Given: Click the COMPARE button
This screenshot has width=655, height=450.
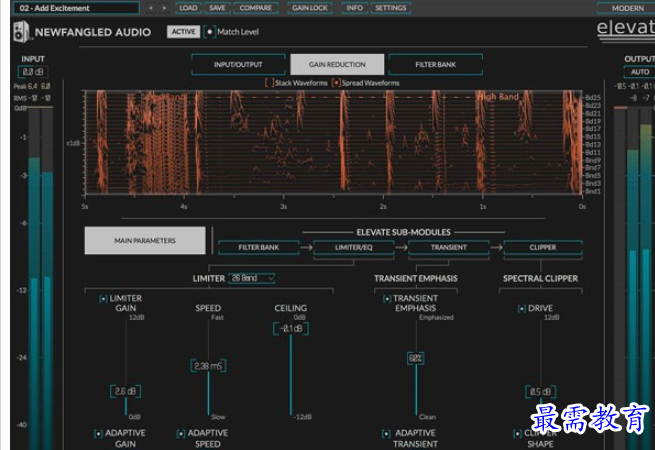Looking at the screenshot, I should [256, 8].
